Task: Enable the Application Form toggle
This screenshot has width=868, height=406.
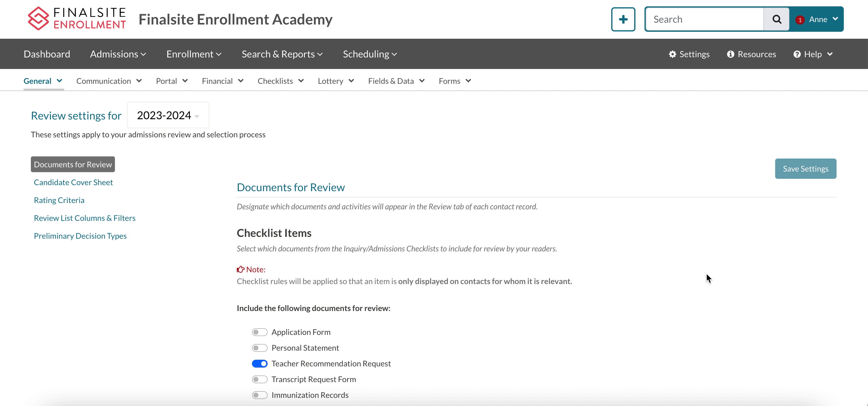Action: tap(259, 332)
